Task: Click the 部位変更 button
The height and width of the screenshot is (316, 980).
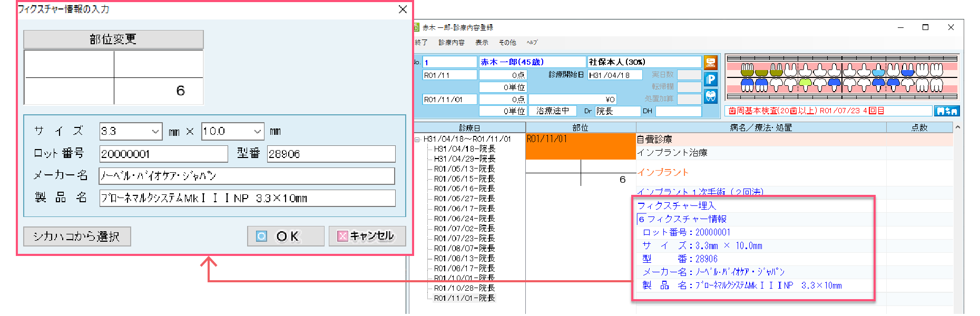Action: [113, 39]
